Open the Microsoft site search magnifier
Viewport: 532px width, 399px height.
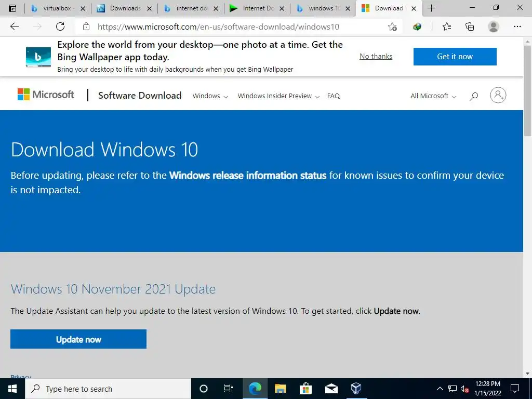tap(474, 96)
